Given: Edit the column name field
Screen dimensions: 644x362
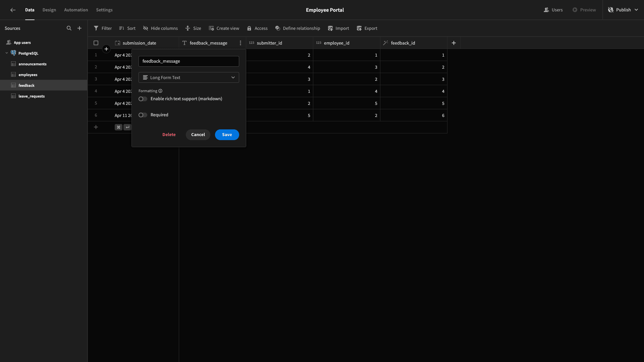Looking at the screenshot, I should click(189, 61).
